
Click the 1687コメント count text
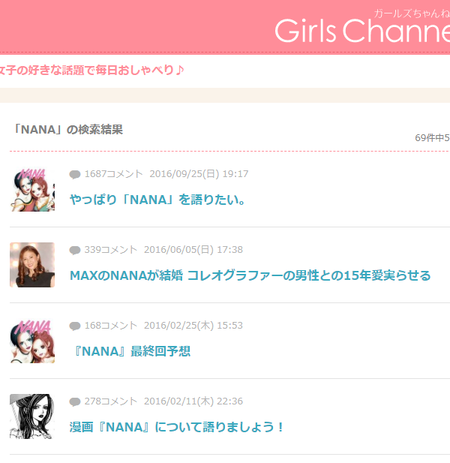[x=113, y=174]
